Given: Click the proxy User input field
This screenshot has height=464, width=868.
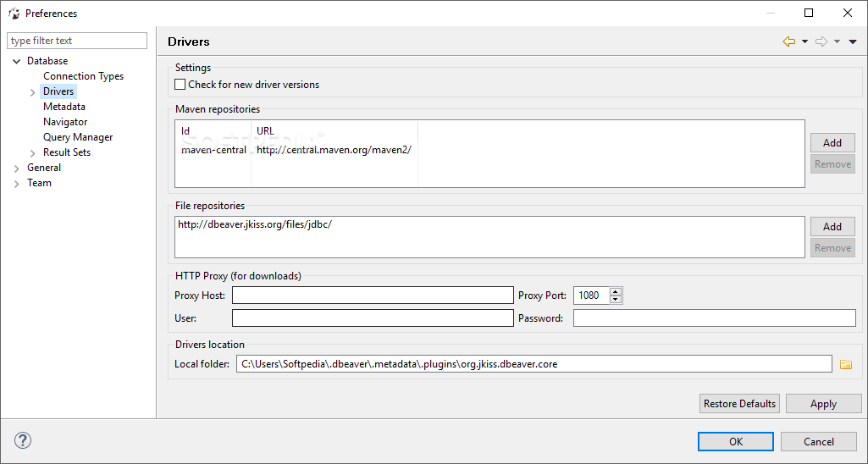Looking at the screenshot, I should [x=373, y=318].
